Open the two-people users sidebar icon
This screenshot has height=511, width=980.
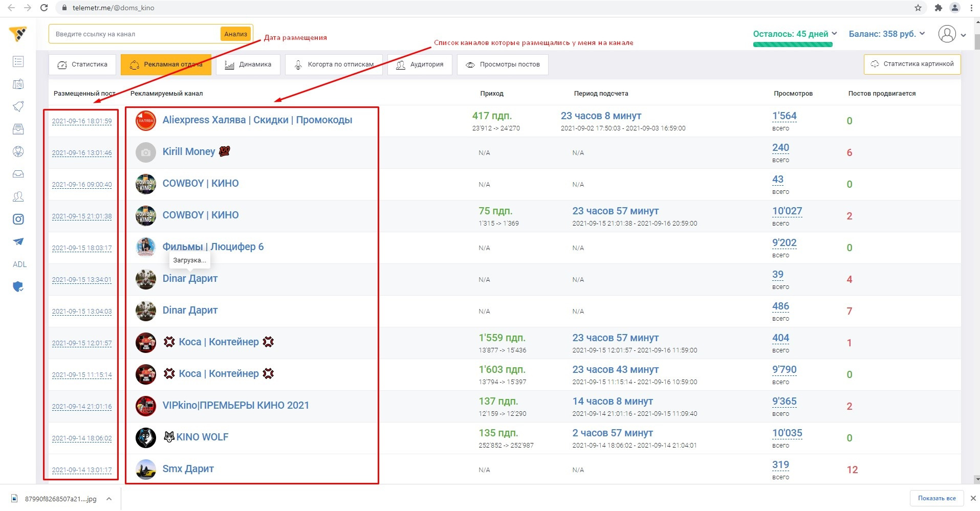pyautogui.click(x=18, y=196)
